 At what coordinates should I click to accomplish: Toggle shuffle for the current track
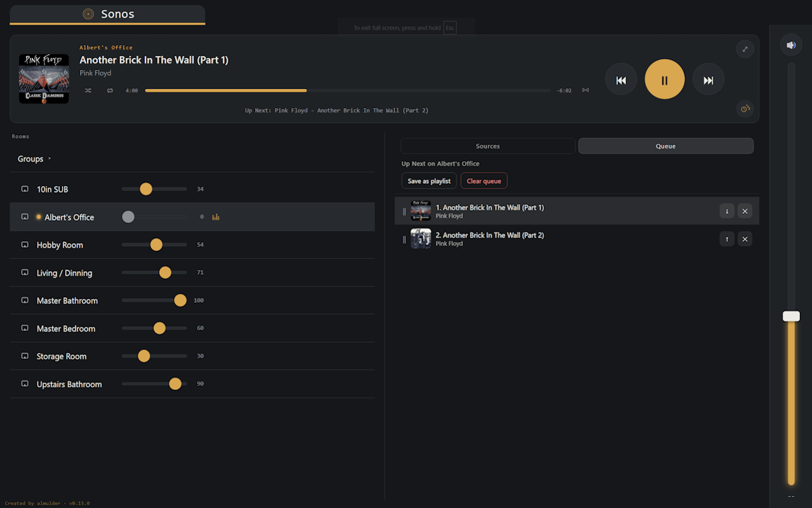[x=88, y=91]
